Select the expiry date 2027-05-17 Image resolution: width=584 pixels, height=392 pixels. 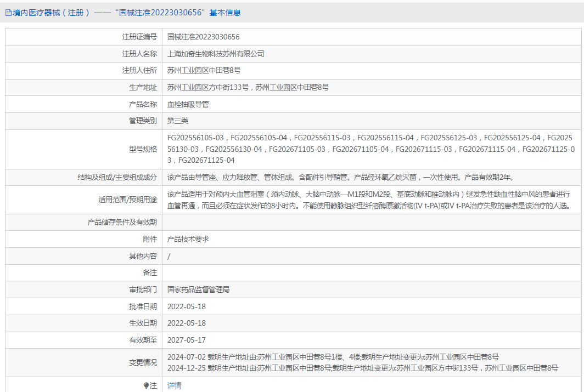[186, 340]
